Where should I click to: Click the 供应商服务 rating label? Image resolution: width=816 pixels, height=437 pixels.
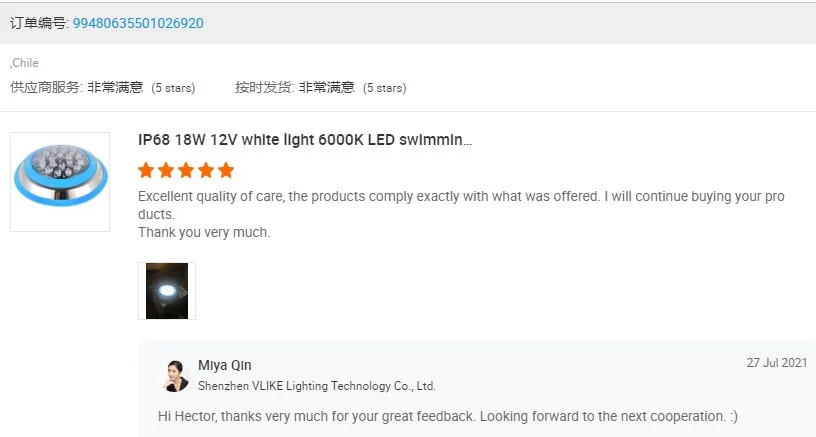click(x=45, y=88)
